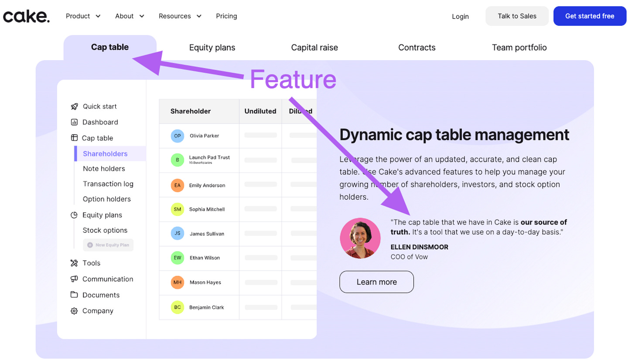This screenshot has height=364, width=635.
Task: Click the Equity plans pie icon
Action: [74, 215]
